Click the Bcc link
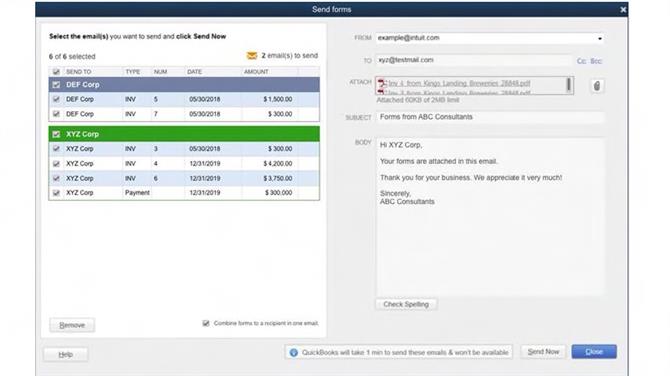Screen dimensions: 670x376 [596, 61]
